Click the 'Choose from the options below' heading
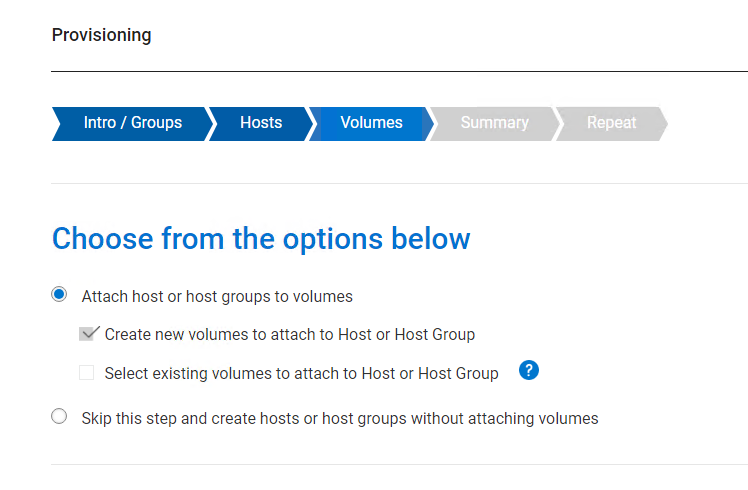The height and width of the screenshot is (490, 748). (x=260, y=239)
